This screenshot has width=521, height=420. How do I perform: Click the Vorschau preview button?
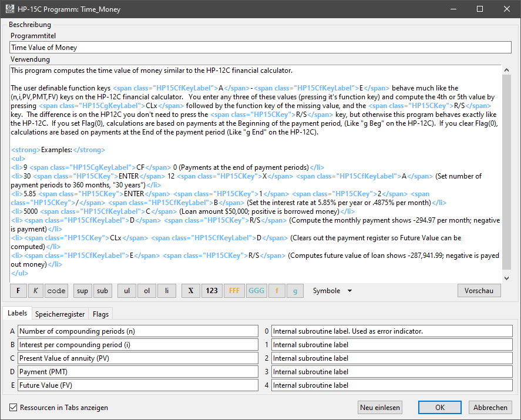point(479,291)
